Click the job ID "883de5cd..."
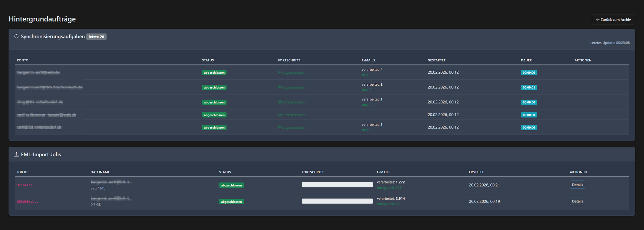 tap(28, 202)
